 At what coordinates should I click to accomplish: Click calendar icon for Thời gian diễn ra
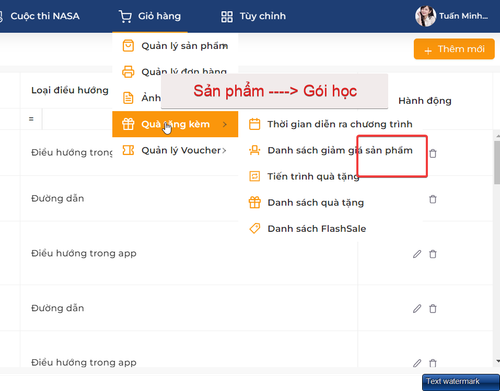(255, 124)
